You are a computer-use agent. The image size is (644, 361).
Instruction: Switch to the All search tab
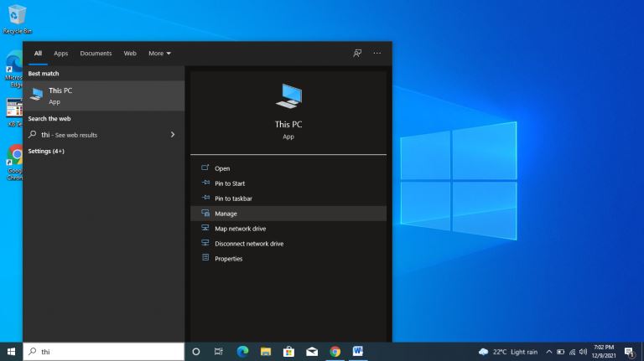tap(38, 54)
